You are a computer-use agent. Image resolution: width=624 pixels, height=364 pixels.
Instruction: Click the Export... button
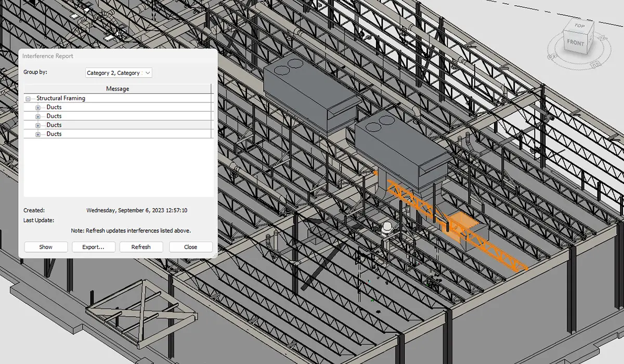[x=93, y=247]
